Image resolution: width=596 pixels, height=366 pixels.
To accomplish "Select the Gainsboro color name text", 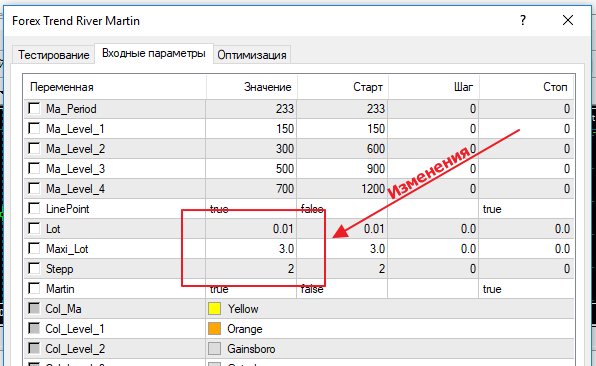I will coord(251,349).
